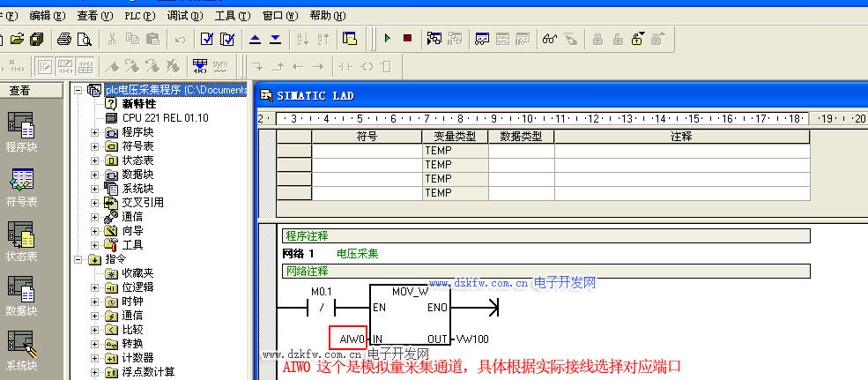Viewport: 868px width, 380px height.
Task: Expand the 程序块 tree node
Action: click(95, 132)
